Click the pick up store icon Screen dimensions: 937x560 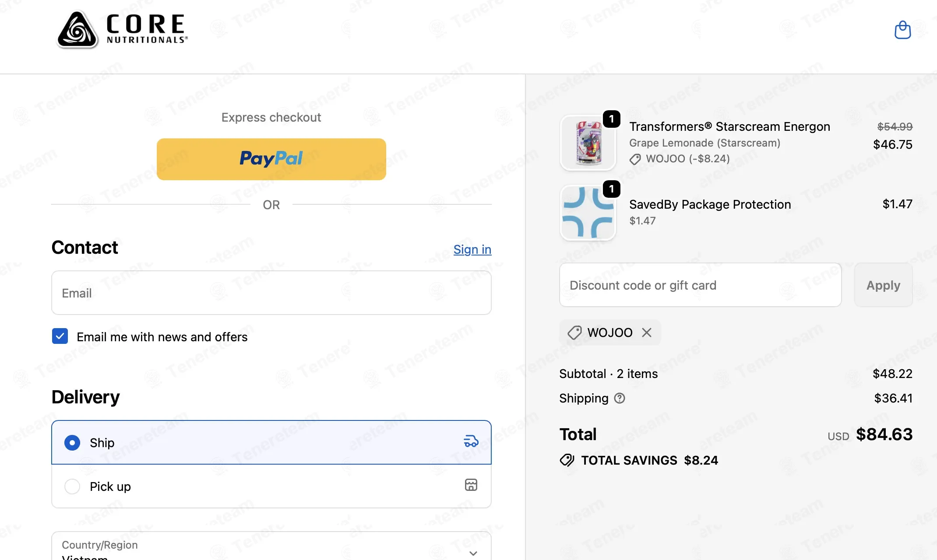[471, 485]
